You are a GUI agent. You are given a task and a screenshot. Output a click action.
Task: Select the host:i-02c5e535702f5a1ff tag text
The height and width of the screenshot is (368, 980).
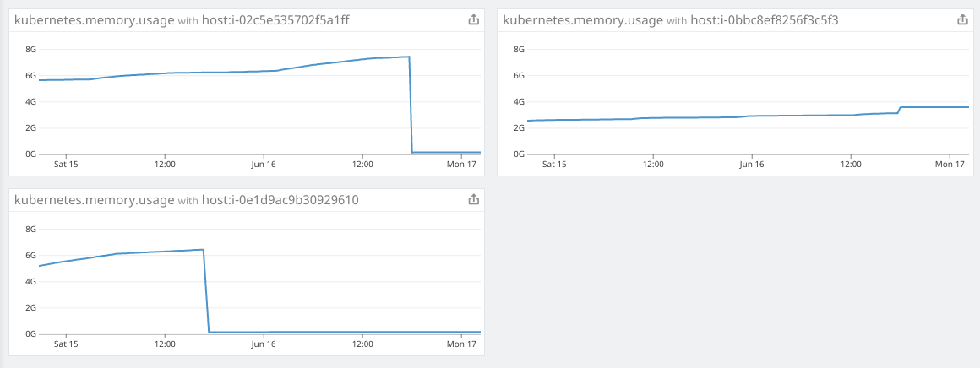coord(275,20)
